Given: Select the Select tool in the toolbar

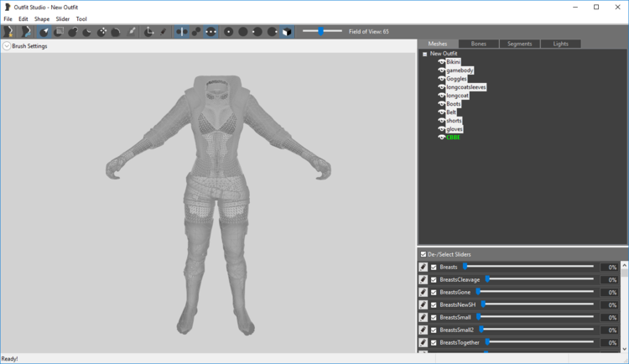Looking at the screenshot, I should (44, 32).
